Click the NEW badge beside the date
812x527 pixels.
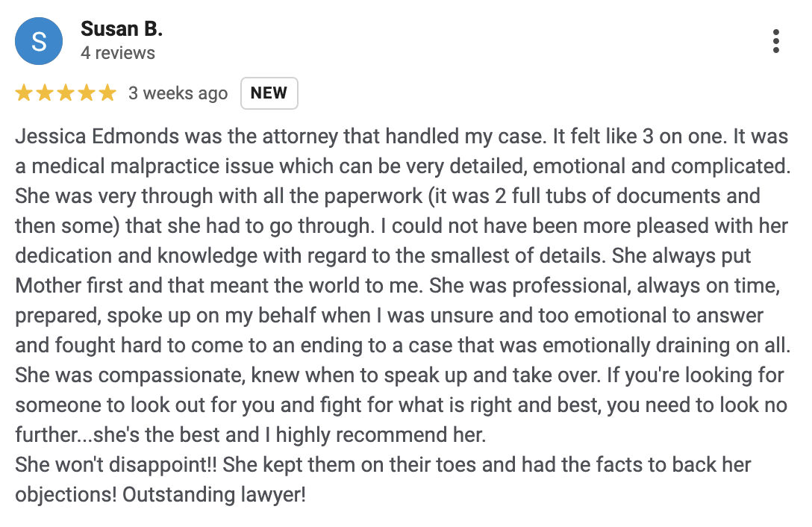coord(269,93)
